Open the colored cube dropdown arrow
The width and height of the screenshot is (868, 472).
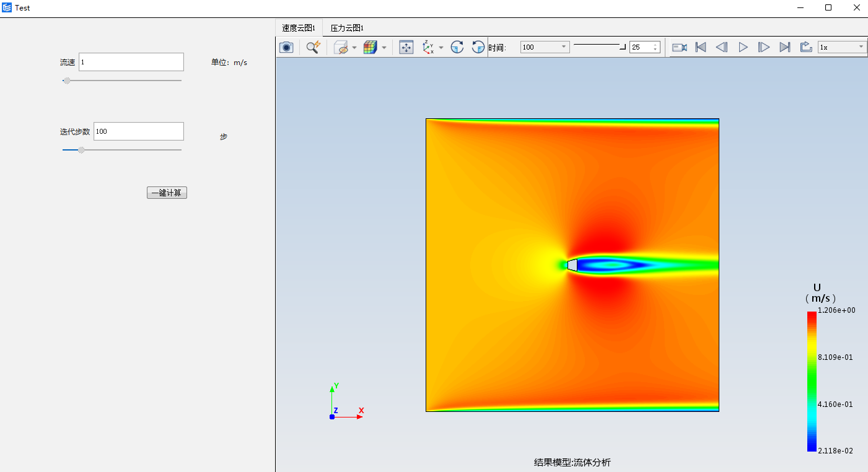[x=384, y=48]
